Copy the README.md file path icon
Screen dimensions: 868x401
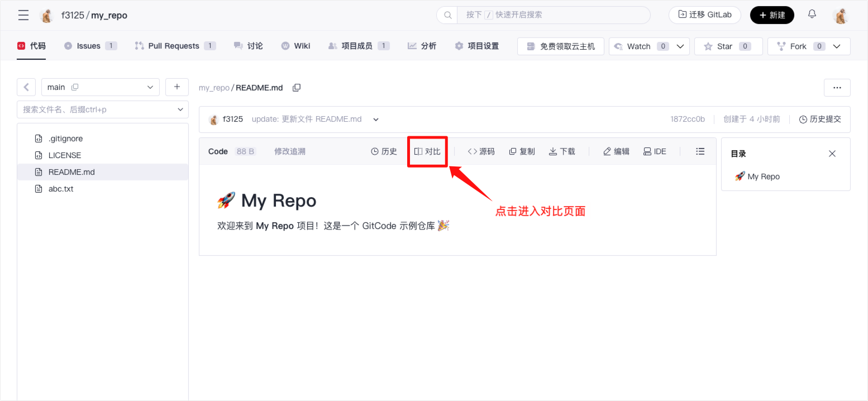(297, 88)
